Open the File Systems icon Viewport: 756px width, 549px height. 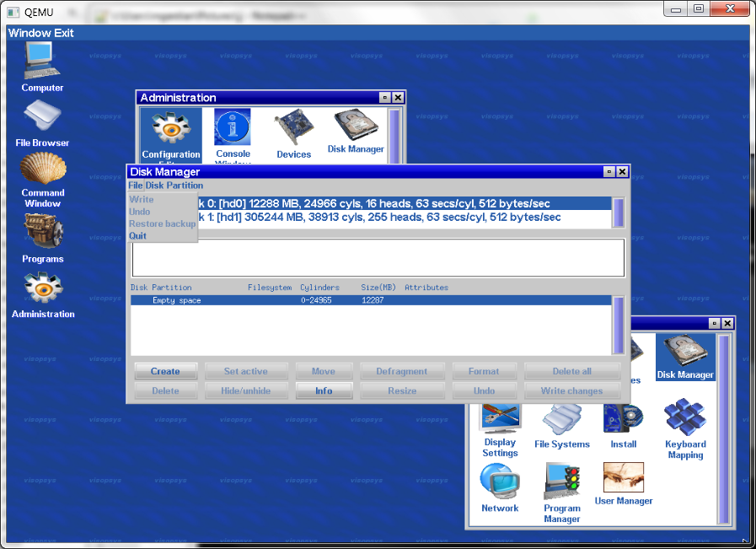(561, 427)
